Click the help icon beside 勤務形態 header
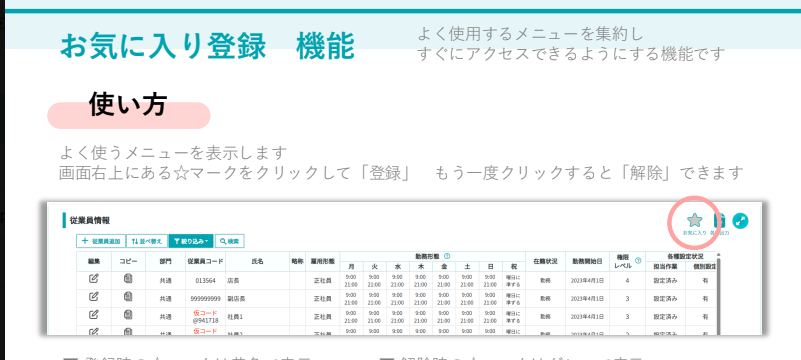The height and width of the screenshot is (360, 801). coord(447,256)
